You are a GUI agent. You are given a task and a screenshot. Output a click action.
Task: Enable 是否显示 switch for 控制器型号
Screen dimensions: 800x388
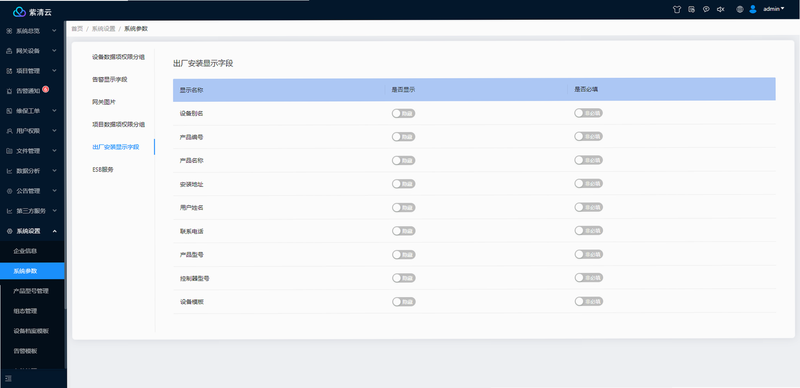pos(404,278)
